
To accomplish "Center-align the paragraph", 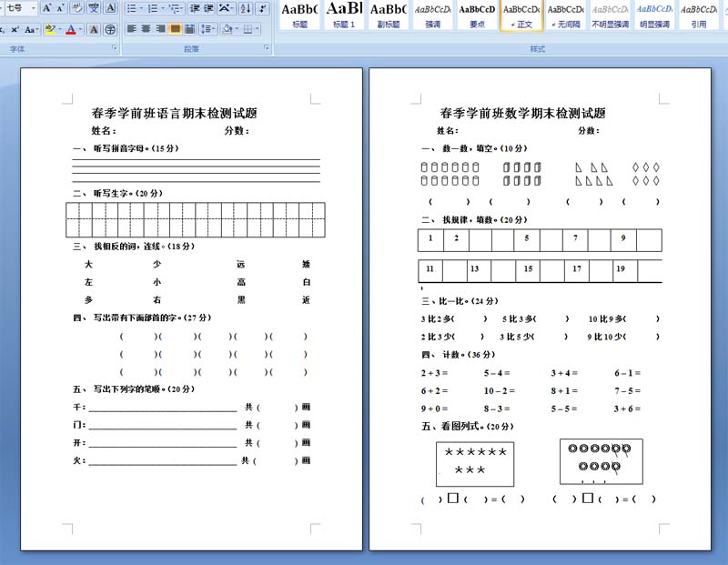I will tap(147, 29).
